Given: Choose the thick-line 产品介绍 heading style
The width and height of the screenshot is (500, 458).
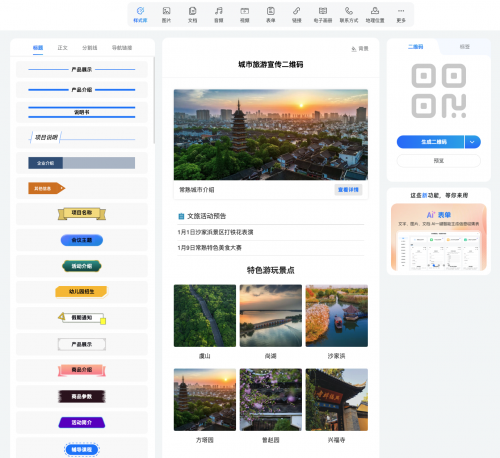Looking at the screenshot, I should click(x=82, y=90).
